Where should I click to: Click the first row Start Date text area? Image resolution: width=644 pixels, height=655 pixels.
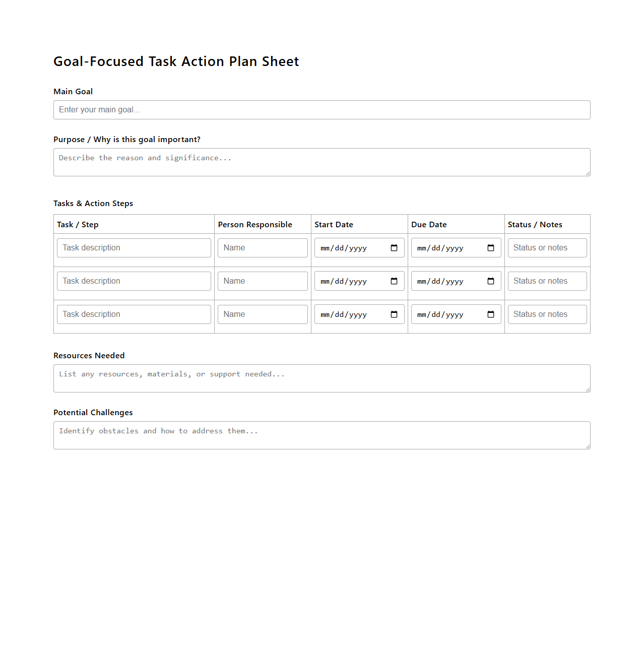click(x=348, y=247)
